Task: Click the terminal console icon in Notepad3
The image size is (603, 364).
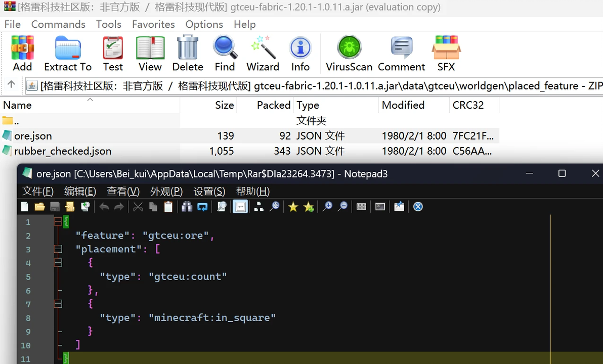Action: [x=380, y=207]
